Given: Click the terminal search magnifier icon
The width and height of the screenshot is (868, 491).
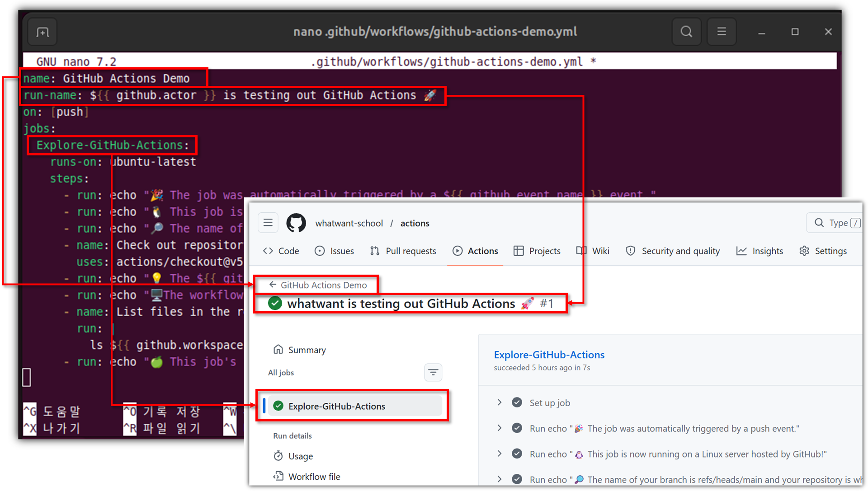Looking at the screenshot, I should (686, 32).
